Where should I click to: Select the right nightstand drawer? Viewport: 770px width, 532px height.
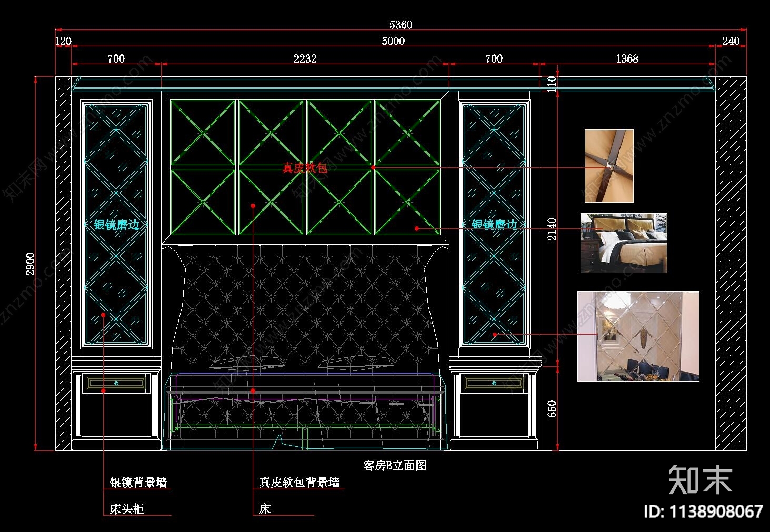click(494, 383)
